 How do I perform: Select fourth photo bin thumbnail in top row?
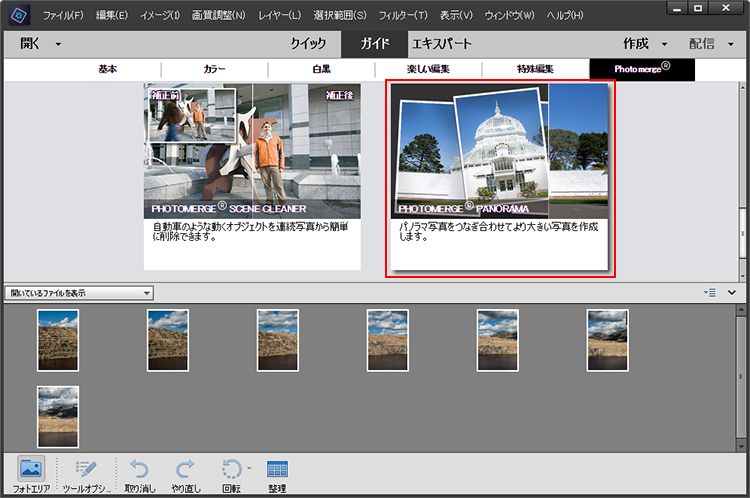(x=388, y=340)
